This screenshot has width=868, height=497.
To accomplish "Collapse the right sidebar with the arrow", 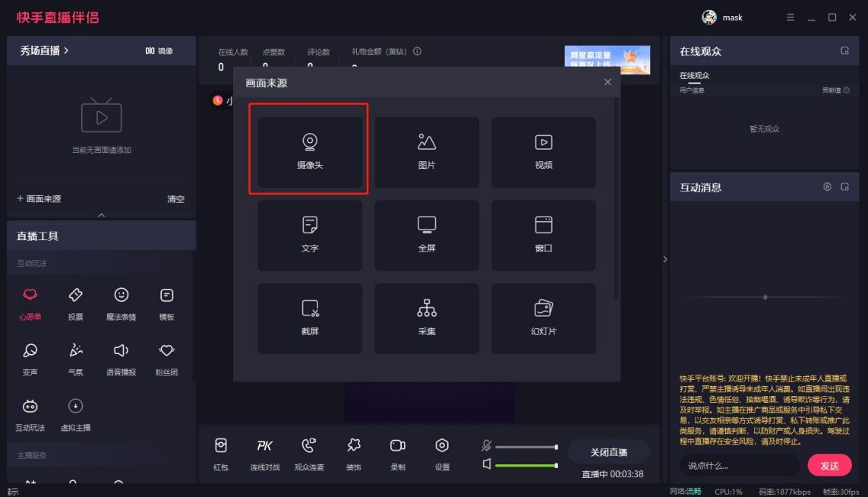I will click(x=664, y=259).
